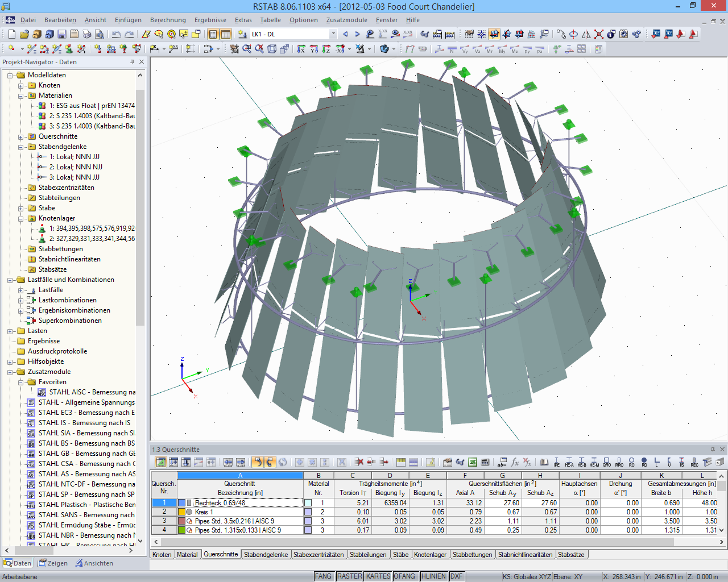Open the LK1 - DL load case dropdown
The height and width of the screenshot is (582, 728).
tap(332, 34)
